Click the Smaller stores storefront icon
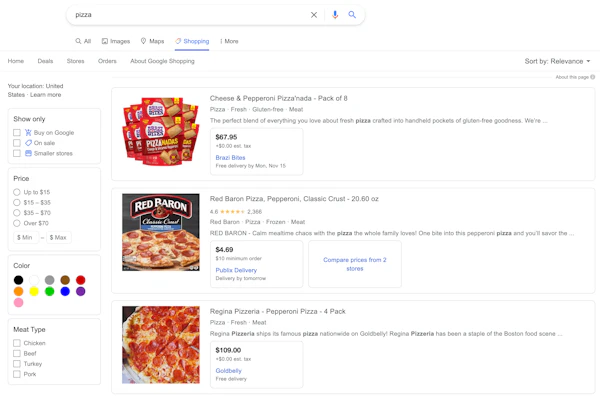Screen dimensions: 600x397 pos(28,153)
